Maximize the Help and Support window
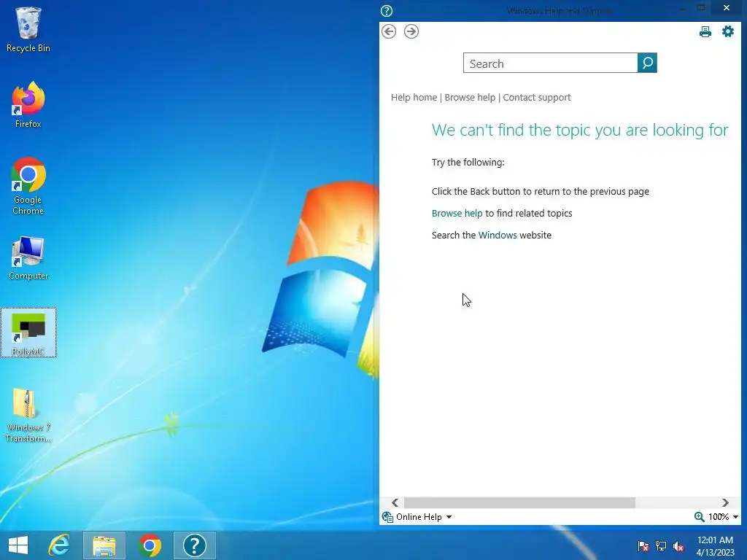The image size is (747, 560). tap(701, 7)
